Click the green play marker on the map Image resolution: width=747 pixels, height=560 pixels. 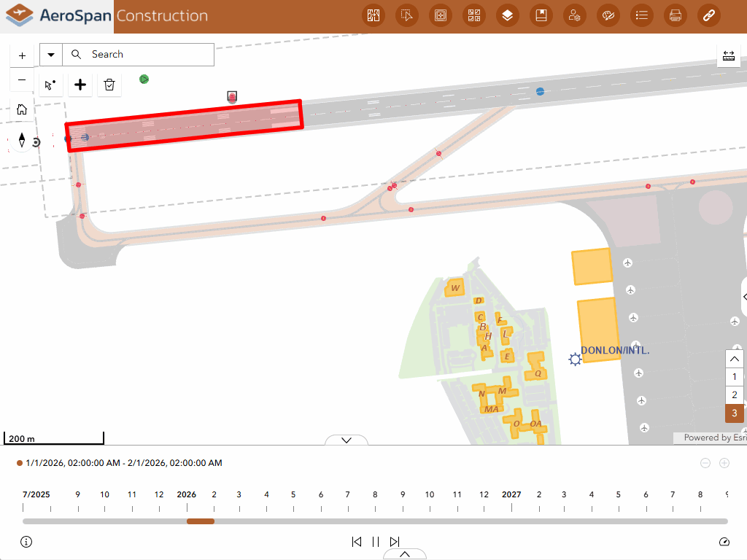(144, 79)
